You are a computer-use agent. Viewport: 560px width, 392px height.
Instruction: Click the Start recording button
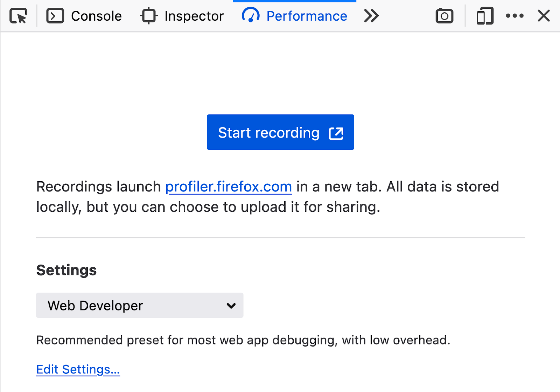click(280, 132)
